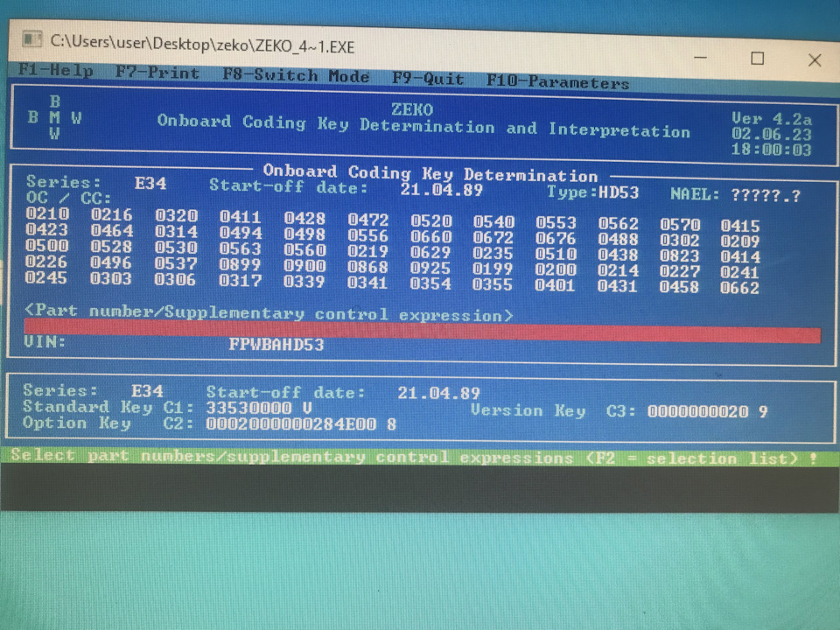Click F9-Quit in the menu bar
Screen dimensions: 840x630
(428, 78)
